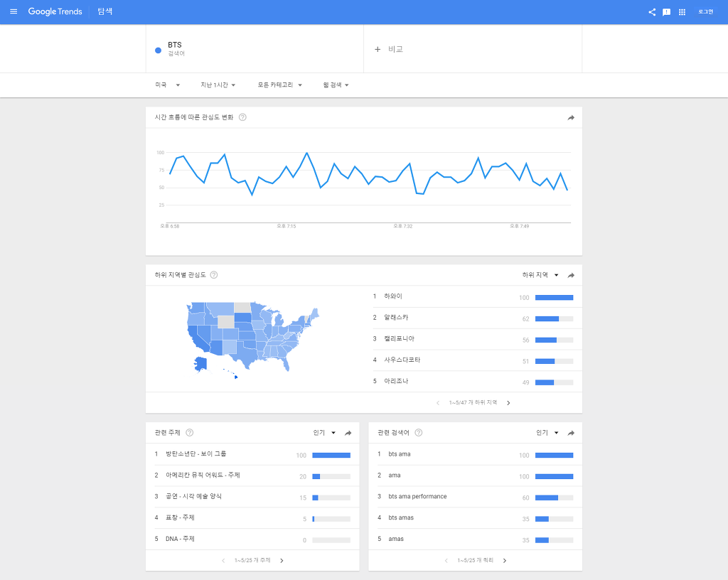The height and width of the screenshot is (580, 728).
Task: Open the 탐색 (Explore) page link
Action: (x=105, y=11)
